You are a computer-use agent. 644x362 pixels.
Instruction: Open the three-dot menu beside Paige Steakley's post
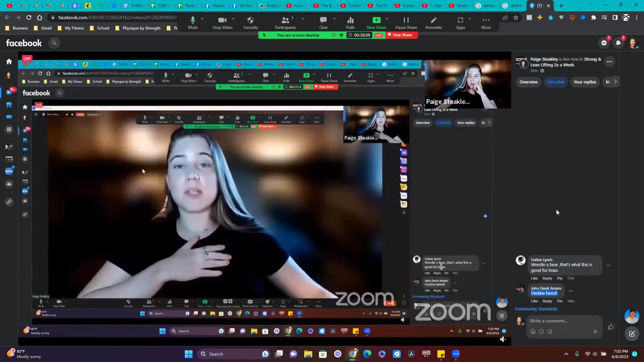[x=609, y=62]
